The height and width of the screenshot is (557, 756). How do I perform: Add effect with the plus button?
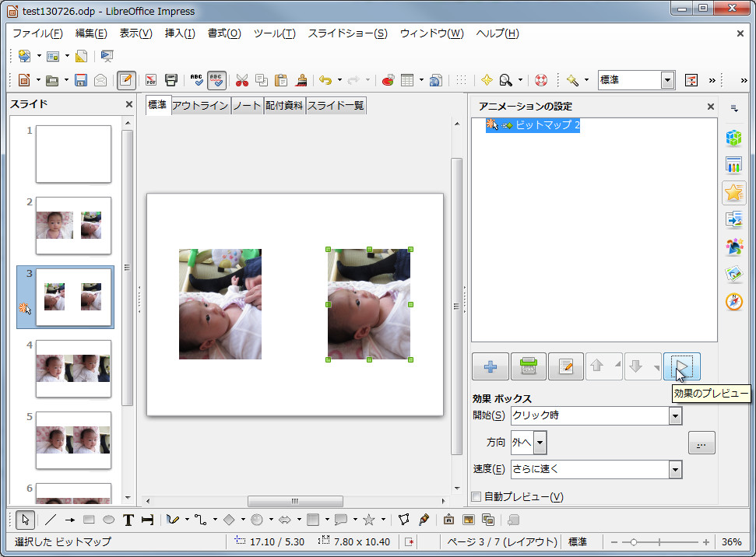click(x=491, y=366)
